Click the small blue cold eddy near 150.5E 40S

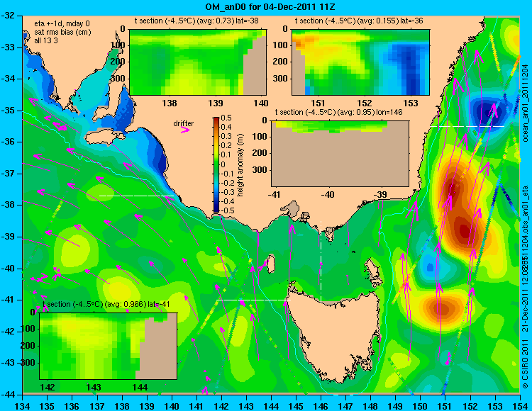click(431, 267)
